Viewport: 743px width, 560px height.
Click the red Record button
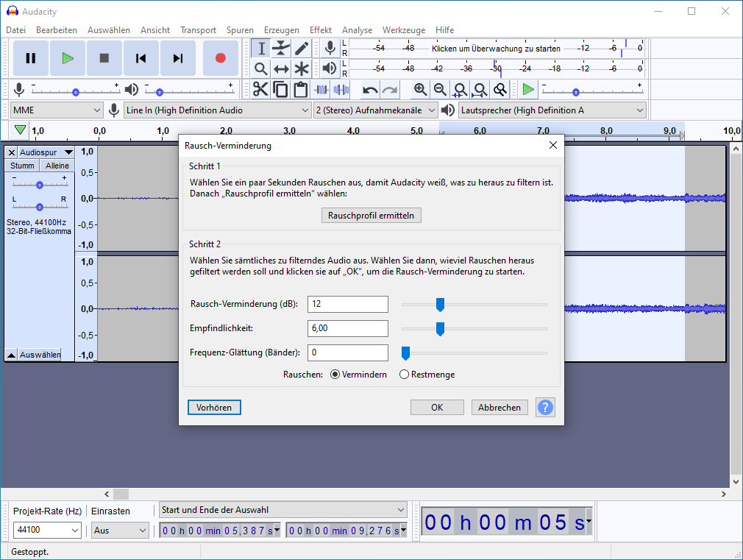tap(220, 58)
